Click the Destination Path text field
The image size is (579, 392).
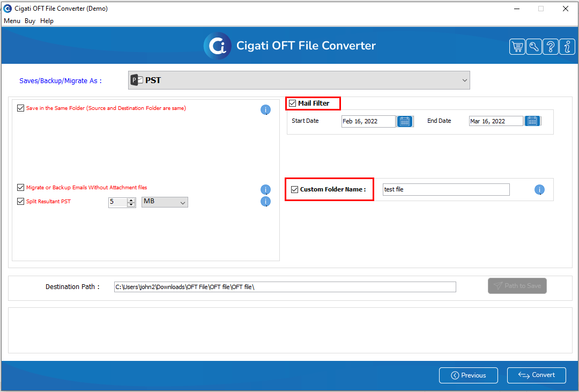click(x=285, y=287)
